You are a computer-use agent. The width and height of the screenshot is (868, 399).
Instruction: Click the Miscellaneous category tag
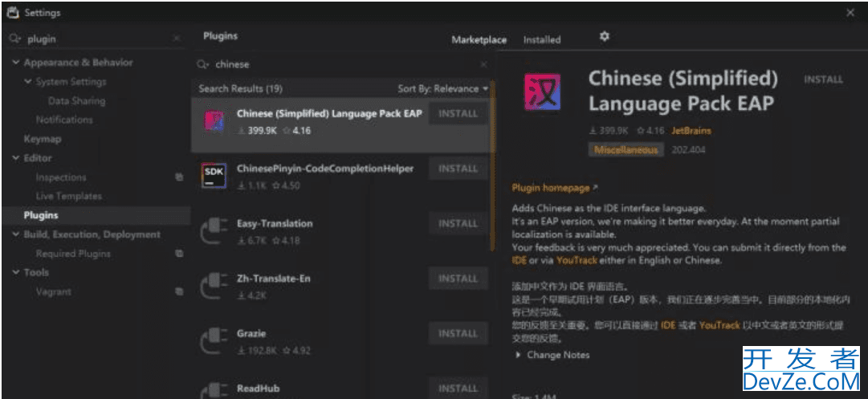(x=626, y=150)
